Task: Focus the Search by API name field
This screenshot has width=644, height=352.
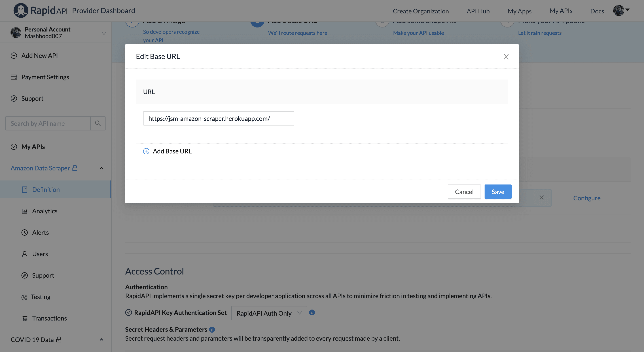Action: (48, 123)
